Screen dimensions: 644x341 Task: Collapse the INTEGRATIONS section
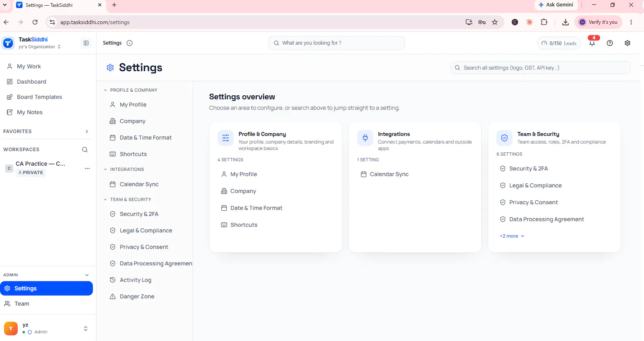(x=105, y=169)
